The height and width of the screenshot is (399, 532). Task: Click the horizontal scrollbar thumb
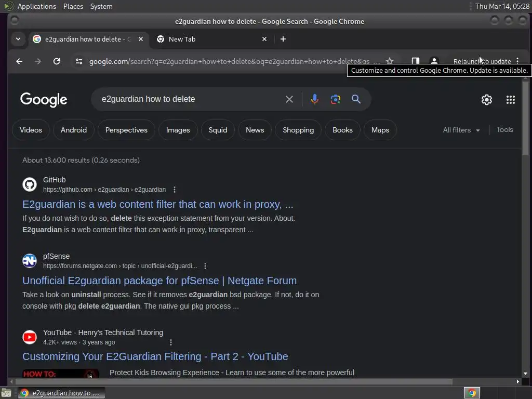[x=234, y=382]
